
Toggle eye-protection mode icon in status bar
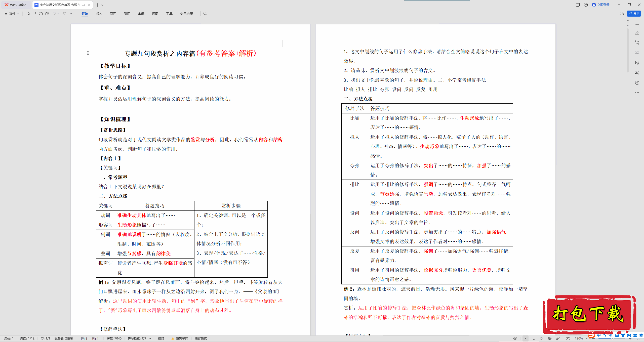(x=515, y=338)
